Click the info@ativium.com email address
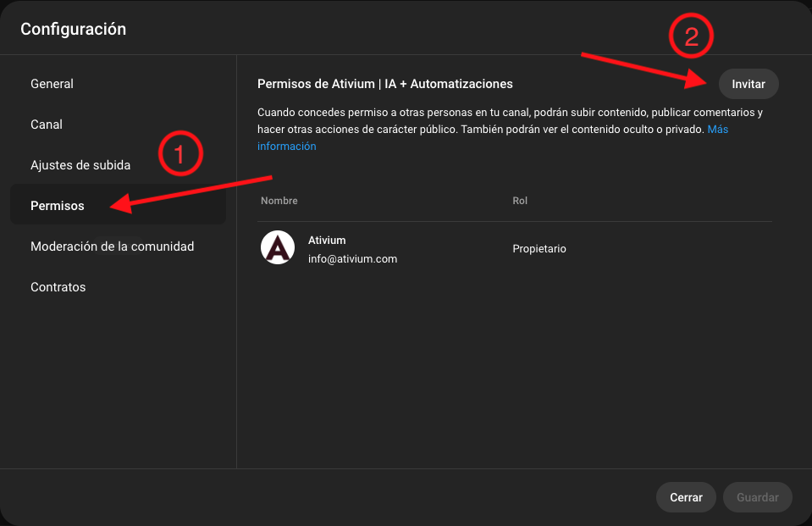 coord(353,258)
